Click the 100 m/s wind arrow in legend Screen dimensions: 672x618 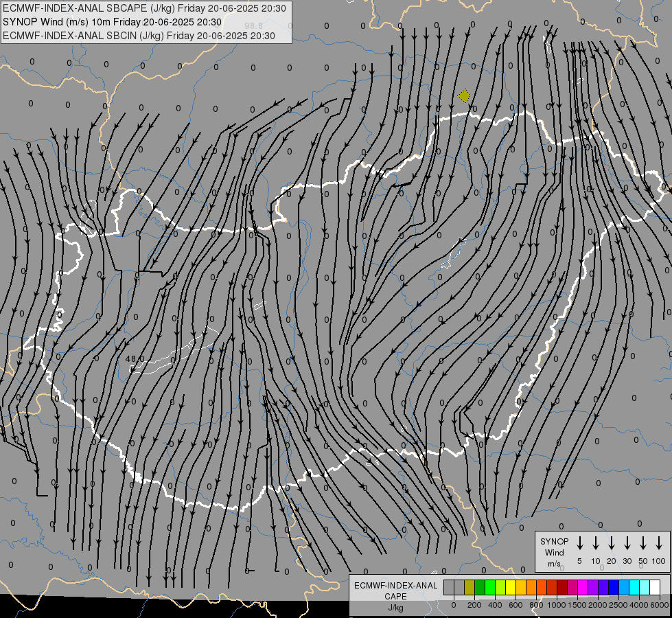[659, 543]
